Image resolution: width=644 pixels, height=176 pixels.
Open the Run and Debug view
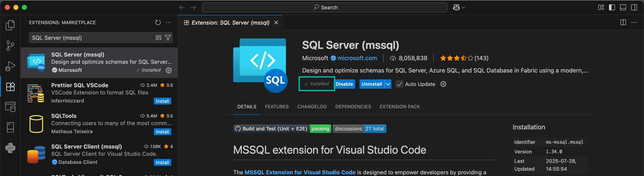[10, 66]
